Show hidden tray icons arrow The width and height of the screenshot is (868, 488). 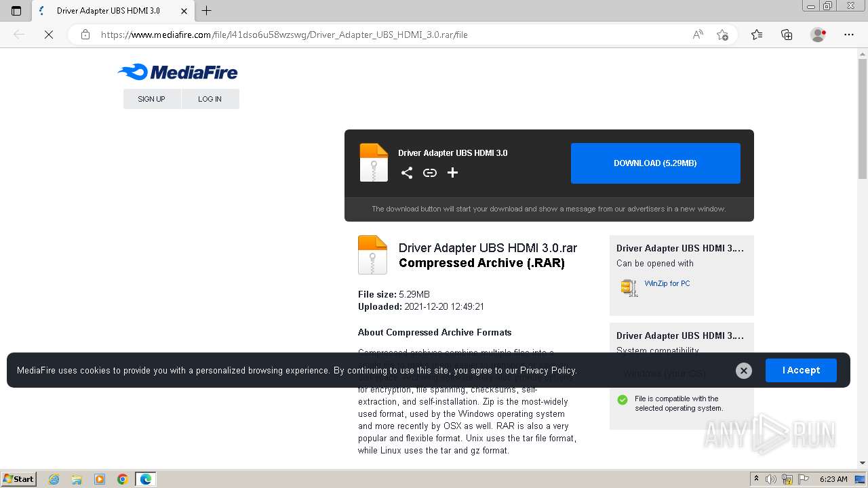click(756, 479)
